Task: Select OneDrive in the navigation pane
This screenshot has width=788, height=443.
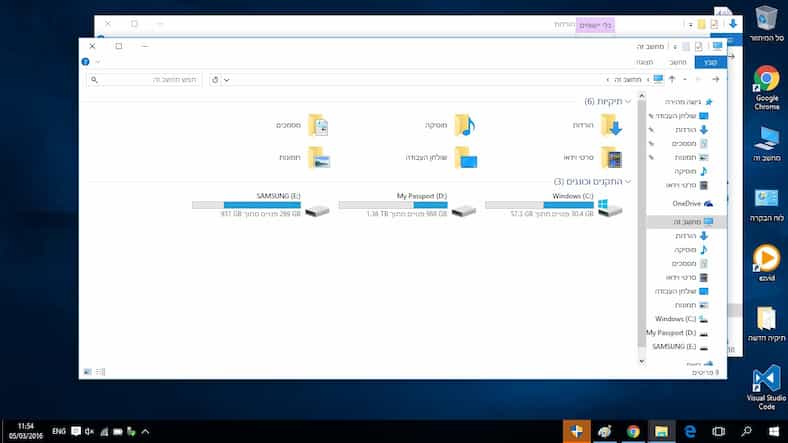Action: (x=687, y=203)
